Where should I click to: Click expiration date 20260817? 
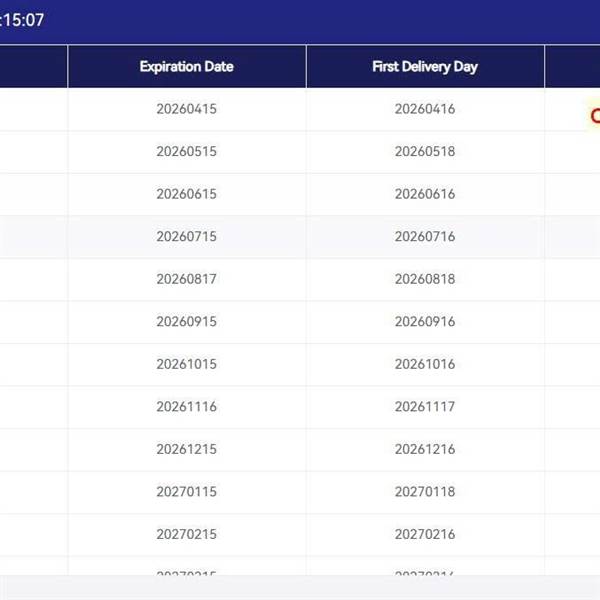click(x=186, y=279)
